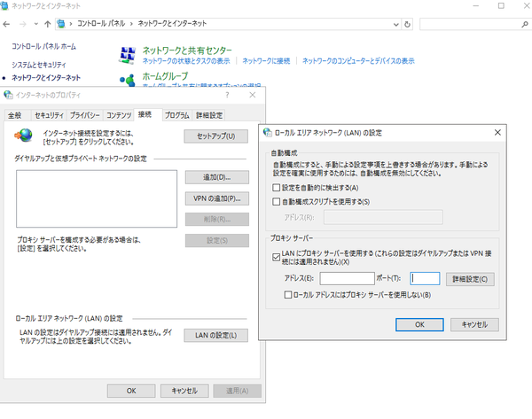
Task: Click inside the dial-up connections list box
Action: coord(97,198)
